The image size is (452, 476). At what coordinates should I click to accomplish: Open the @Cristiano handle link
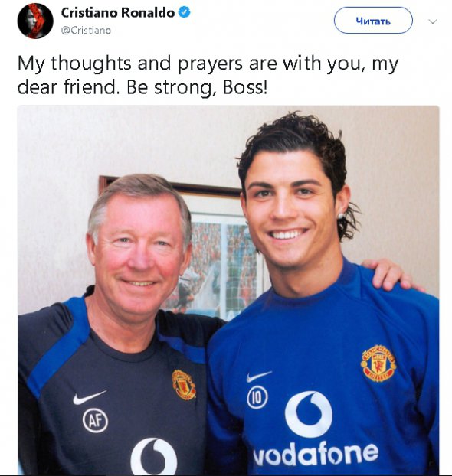(86, 31)
